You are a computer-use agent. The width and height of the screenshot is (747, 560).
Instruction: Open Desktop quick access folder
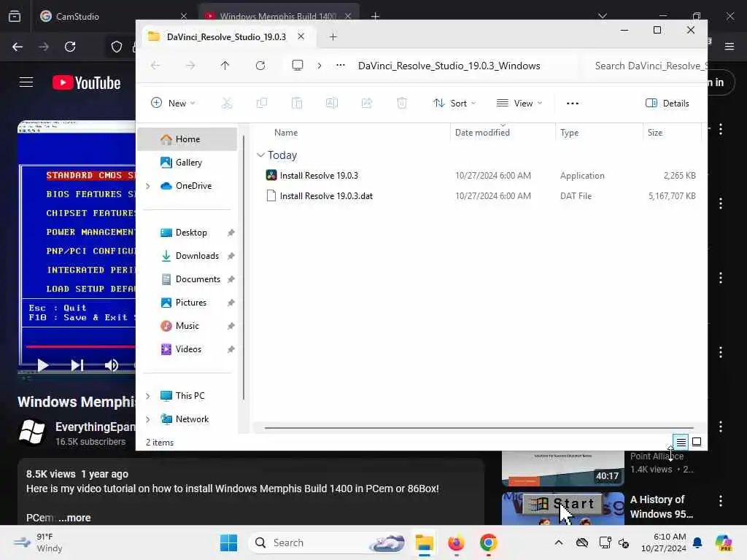coord(187,233)
